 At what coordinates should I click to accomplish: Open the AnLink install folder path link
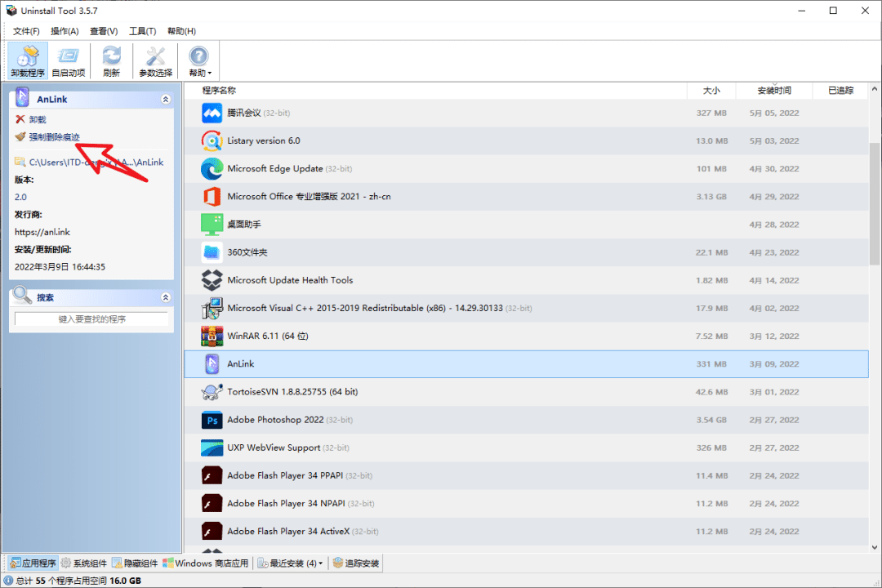pyautogui.click(x=96, y=162)
